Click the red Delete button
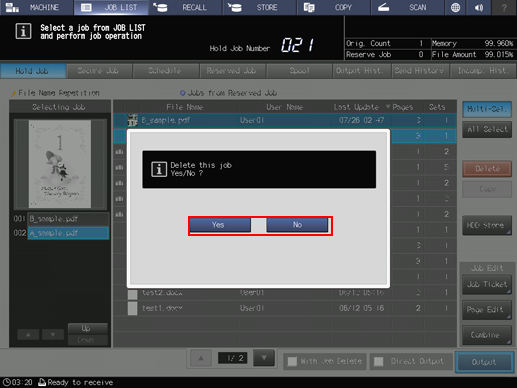 coord(487,169)
